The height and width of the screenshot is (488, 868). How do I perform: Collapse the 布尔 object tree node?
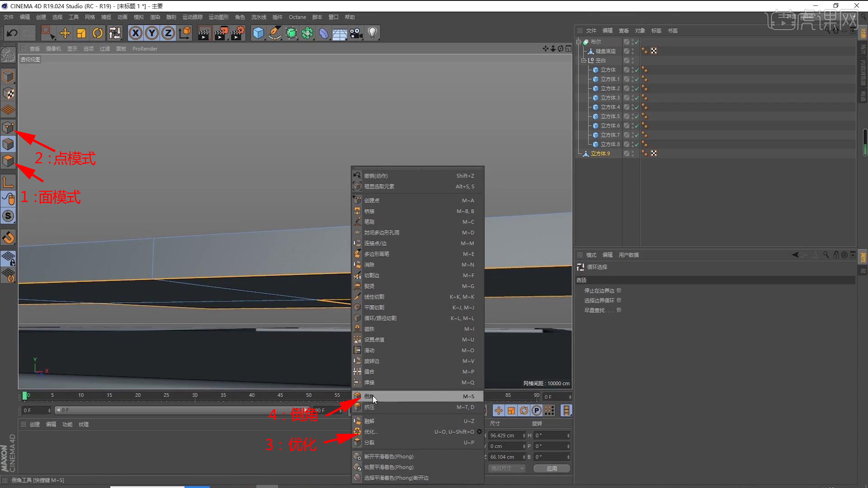pyautogui.click(x=579, y=42)
